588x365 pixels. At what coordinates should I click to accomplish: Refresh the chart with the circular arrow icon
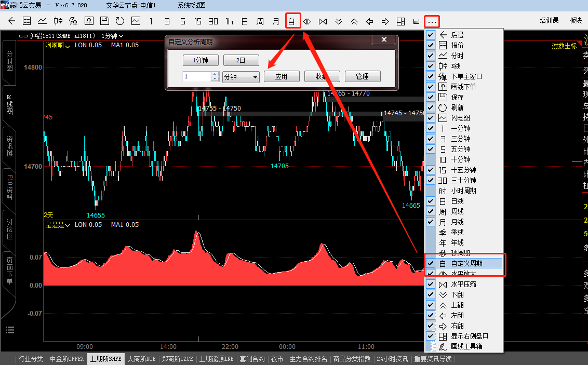click(x=120, y=21)
